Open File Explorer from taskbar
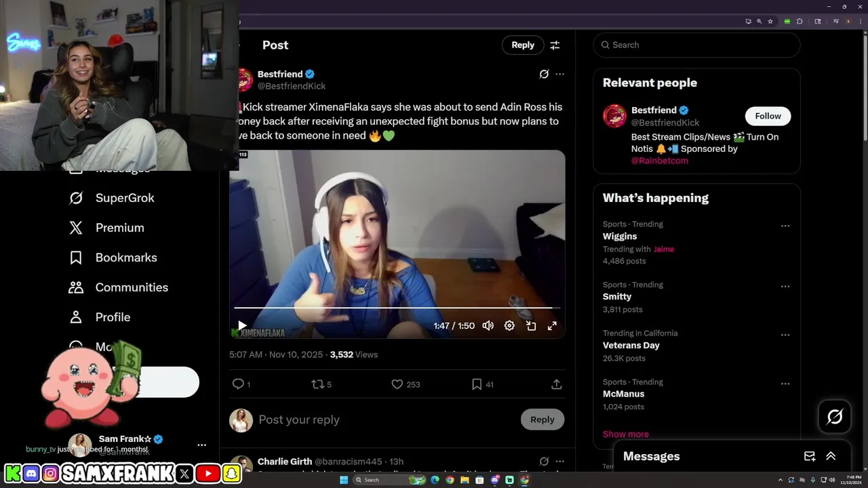Viewport: 868px width, 488px height. click(465, 480)
